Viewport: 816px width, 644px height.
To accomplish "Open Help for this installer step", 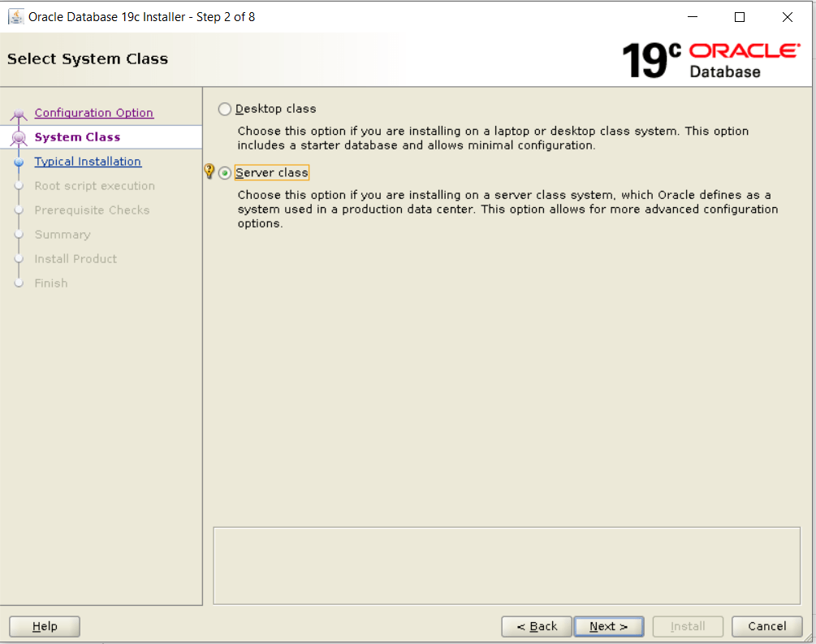I will [45, 626].
